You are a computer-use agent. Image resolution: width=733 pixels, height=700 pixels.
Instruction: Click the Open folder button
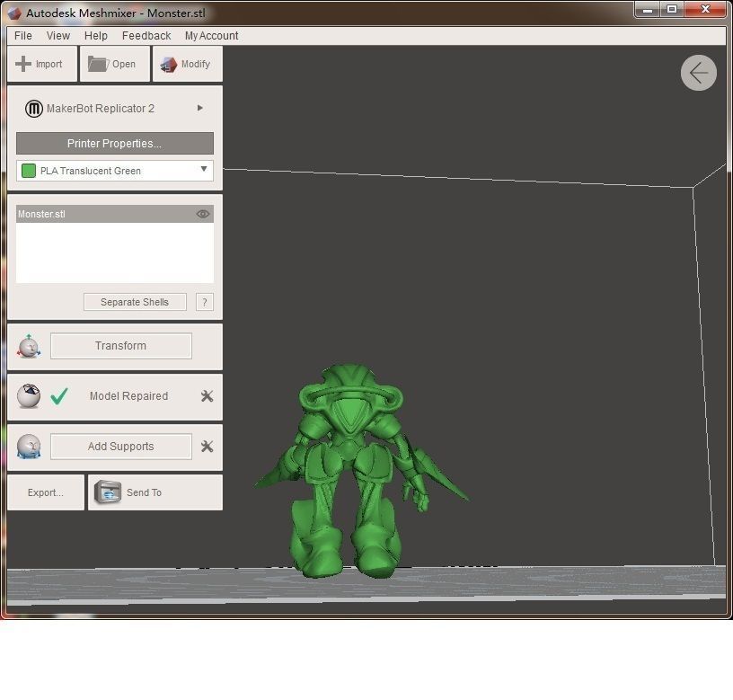[x=115, y=64]
